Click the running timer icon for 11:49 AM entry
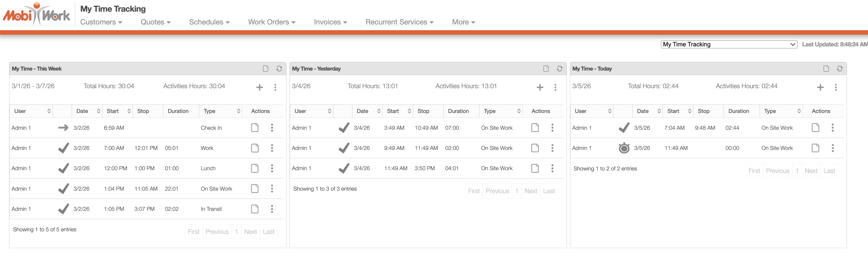Screen dimensions: 868x272 [x=624, y=148]
